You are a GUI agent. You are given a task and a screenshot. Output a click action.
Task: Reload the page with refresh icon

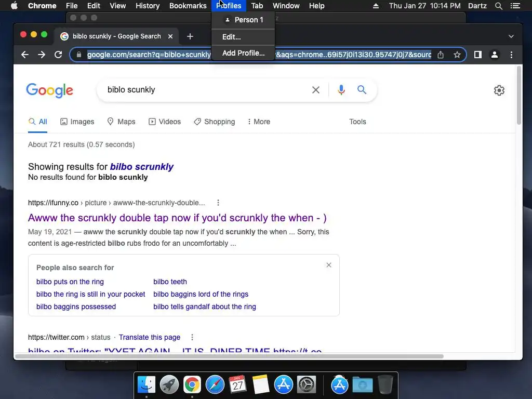pos(58,55)
